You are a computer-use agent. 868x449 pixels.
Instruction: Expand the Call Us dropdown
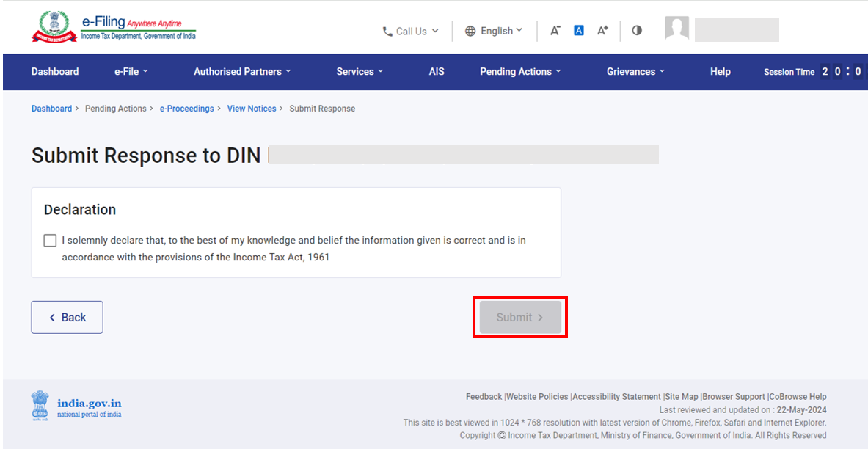tap(410, 32)
